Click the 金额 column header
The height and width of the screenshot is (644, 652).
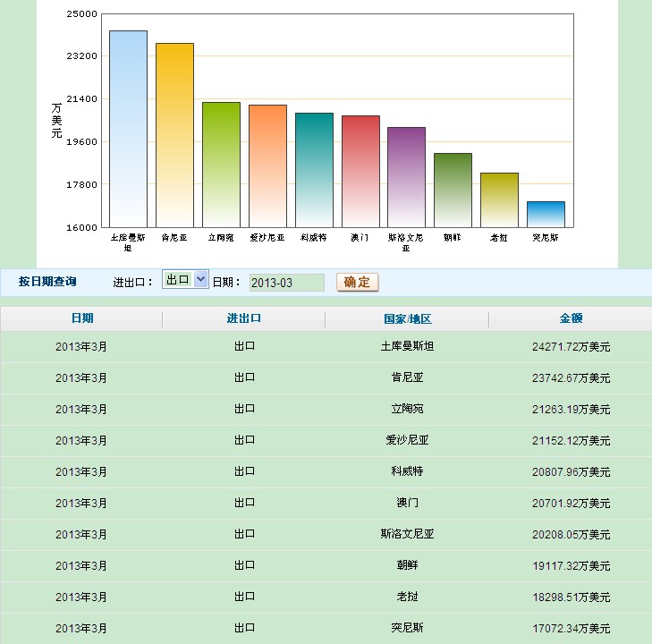coord(571,318)
